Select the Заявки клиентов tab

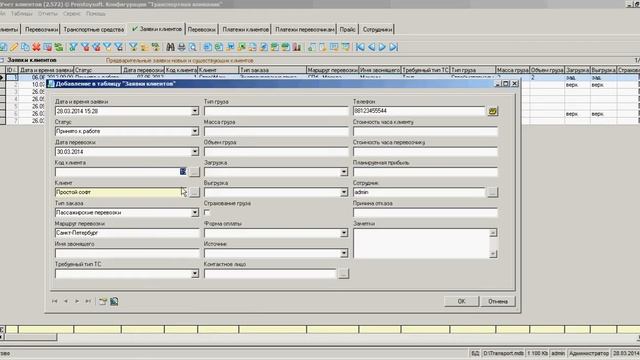point(157,29)
